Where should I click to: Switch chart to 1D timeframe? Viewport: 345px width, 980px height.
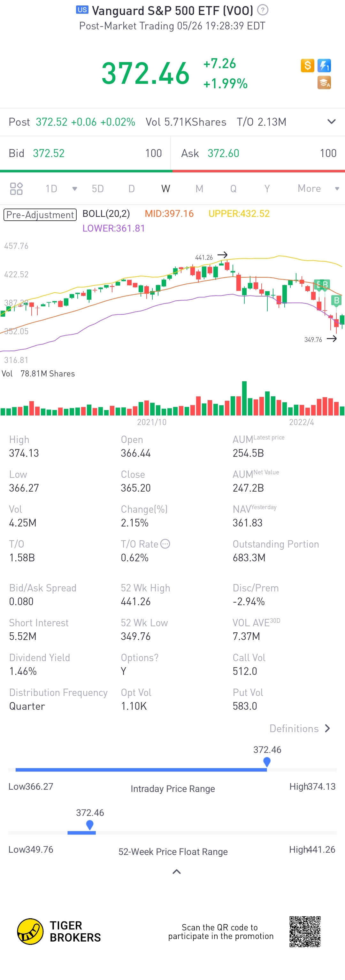(51, 189)
